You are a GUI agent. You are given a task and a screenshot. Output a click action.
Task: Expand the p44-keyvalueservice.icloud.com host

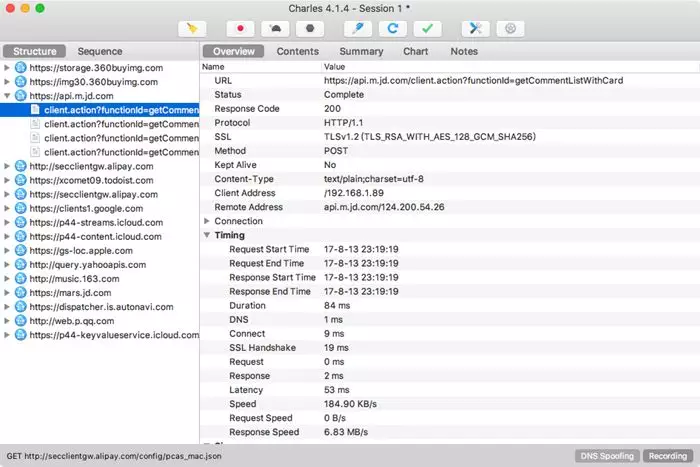coord(7,335)
